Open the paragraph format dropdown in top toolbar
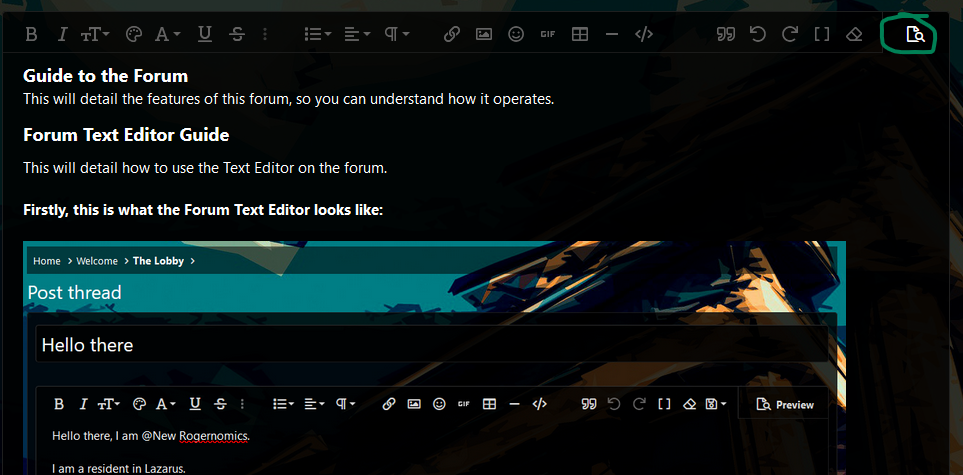The width and height of the screenshot is (963, 475). pyautogui.click(x=398, y=34)
